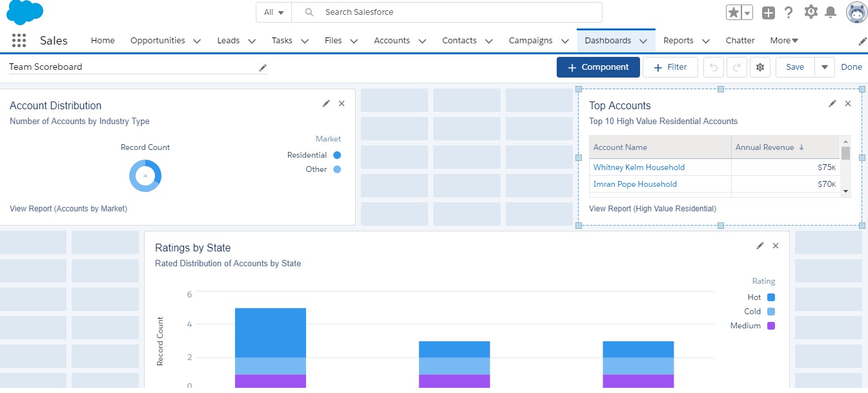This screenshot has height=393, width=868.
Task: Edit the Team Scoreboard dashboard name
Action: (263, 68)
